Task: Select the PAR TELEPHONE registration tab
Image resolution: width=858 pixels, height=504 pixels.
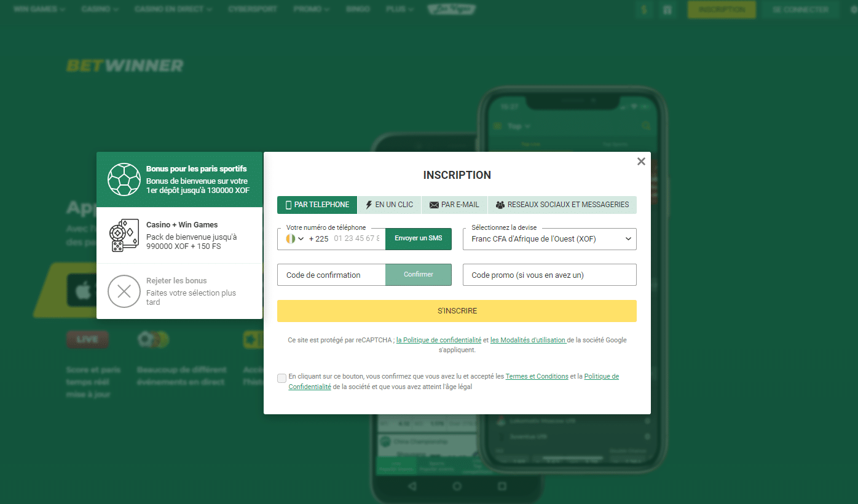Action: tap(317, 205)
